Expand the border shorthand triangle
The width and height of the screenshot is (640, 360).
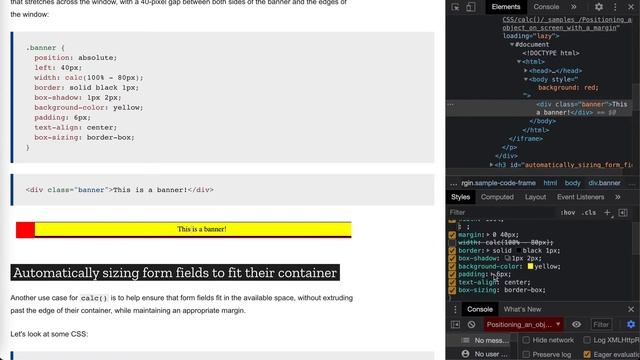(487, 251)
